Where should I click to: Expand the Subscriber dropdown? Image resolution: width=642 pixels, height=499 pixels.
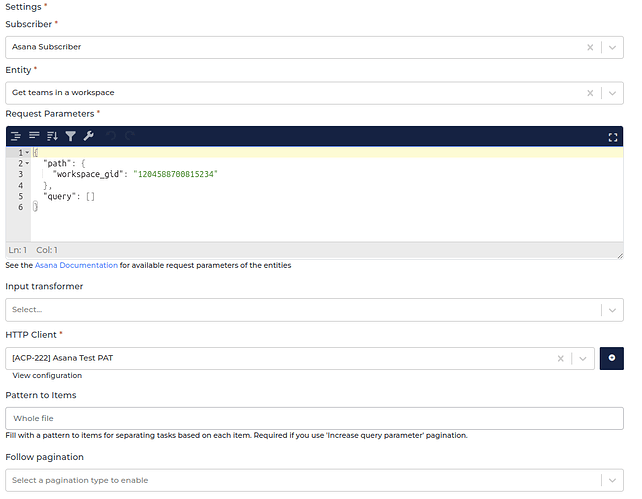pos(613,47)
